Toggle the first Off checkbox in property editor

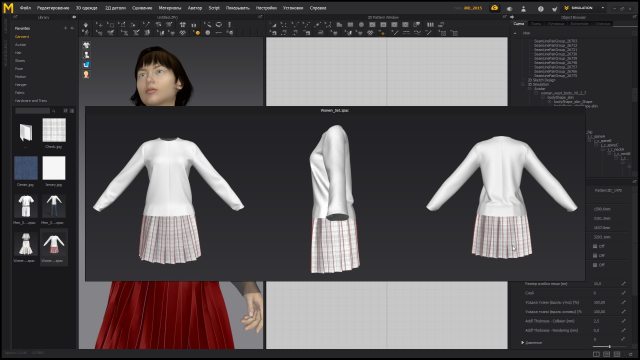pyautogui.click(x=595, y=246)
